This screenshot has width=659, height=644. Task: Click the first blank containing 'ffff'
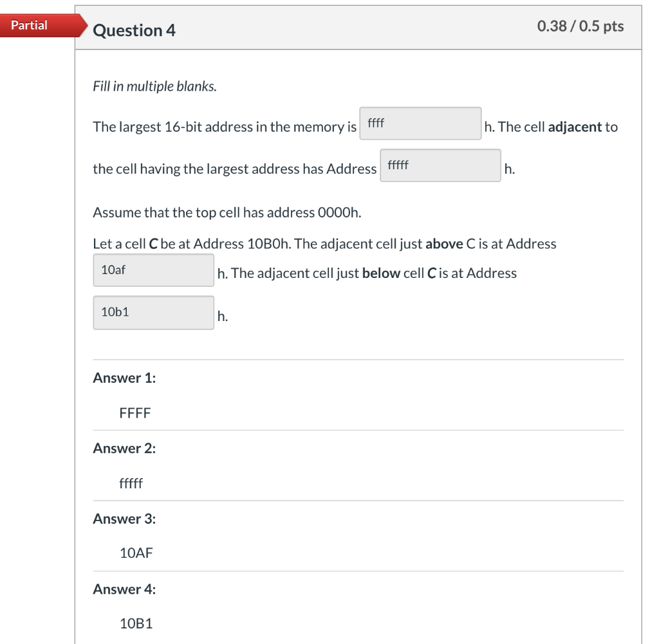(420, 124)
